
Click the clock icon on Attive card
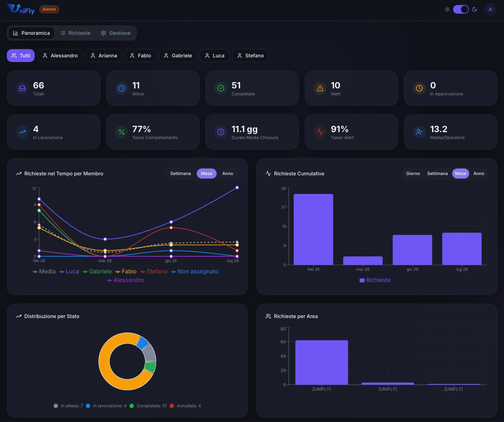point(122,88)
